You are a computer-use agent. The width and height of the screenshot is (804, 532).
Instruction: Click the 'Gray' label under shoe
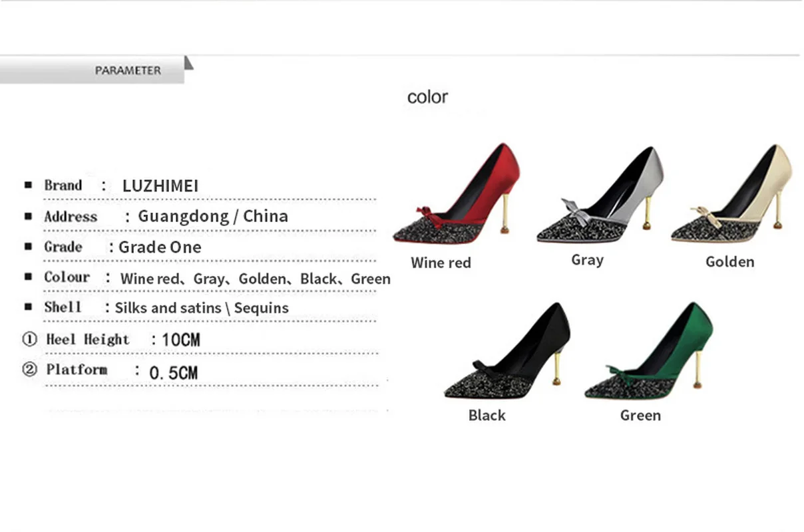[x=587, y=260]
